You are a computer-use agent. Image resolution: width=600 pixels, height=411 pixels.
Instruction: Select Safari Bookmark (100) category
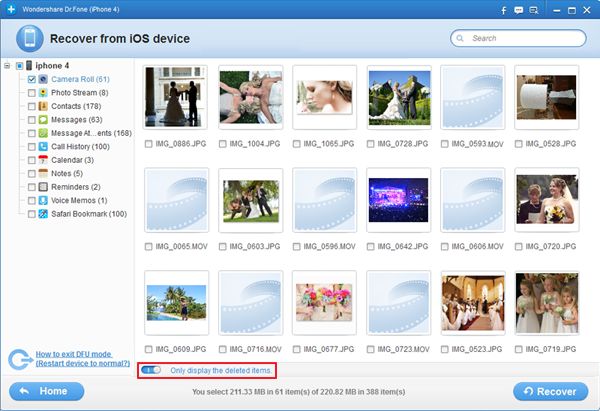pos(89,214)
